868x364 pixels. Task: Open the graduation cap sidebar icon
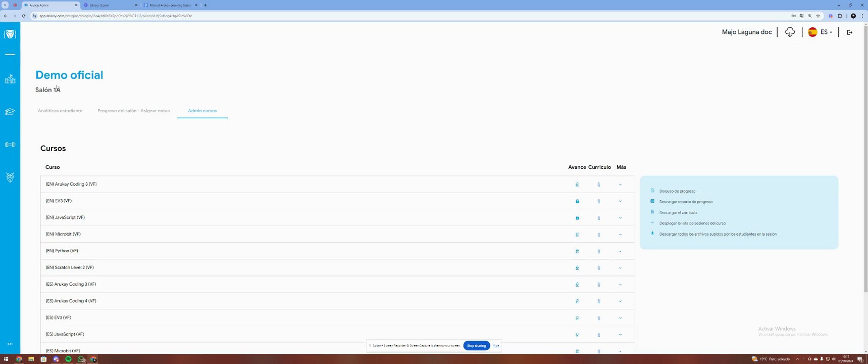(x=10, y=112)
